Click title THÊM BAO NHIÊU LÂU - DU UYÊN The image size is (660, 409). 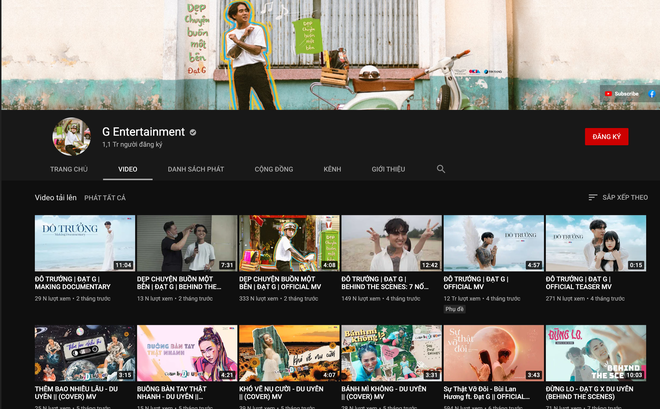[76, 393]
